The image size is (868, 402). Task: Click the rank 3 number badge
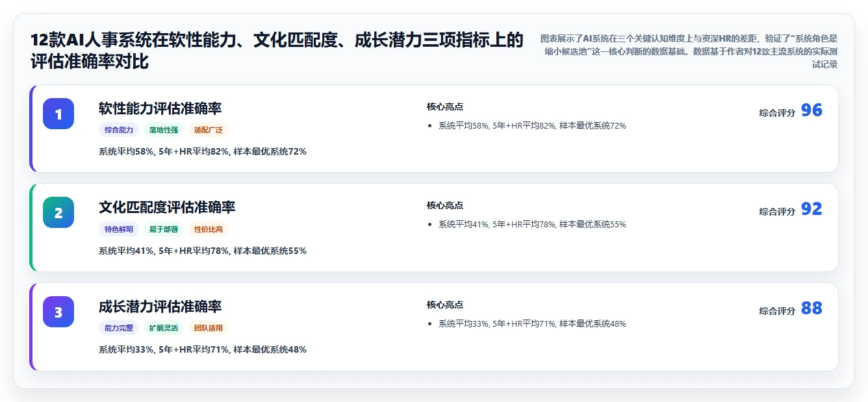(58, 312)
